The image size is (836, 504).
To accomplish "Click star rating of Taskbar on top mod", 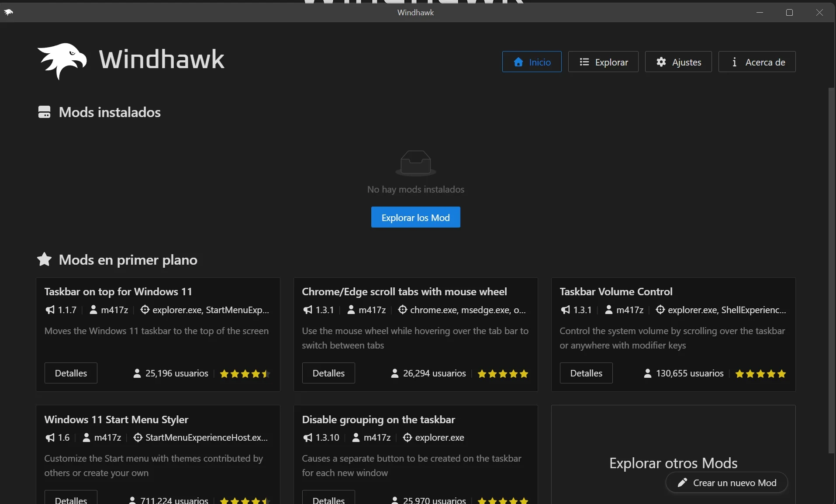I will (x=245, y=374).
